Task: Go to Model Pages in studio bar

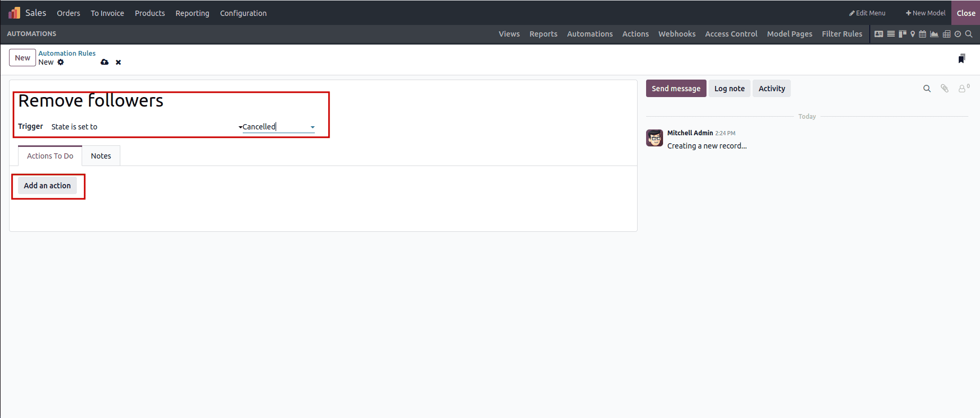Action: click(790, 34)
